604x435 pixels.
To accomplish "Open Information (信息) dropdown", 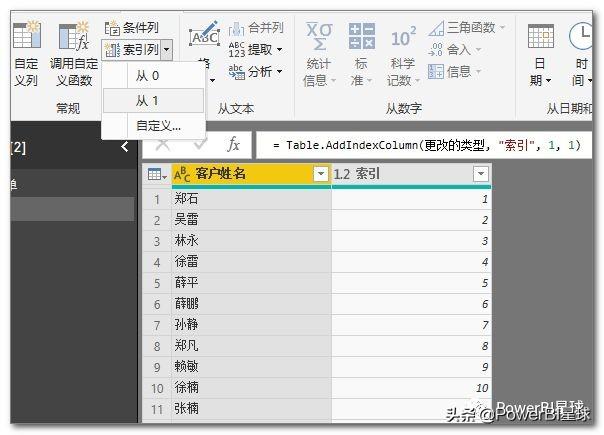I will tap(455, 72).
